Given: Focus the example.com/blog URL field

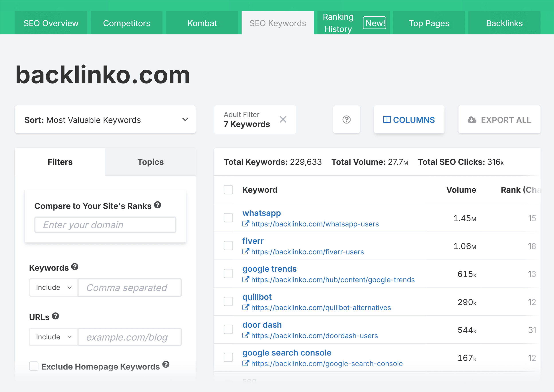Looking at the screenshot, I should click(x=130, y=337).
